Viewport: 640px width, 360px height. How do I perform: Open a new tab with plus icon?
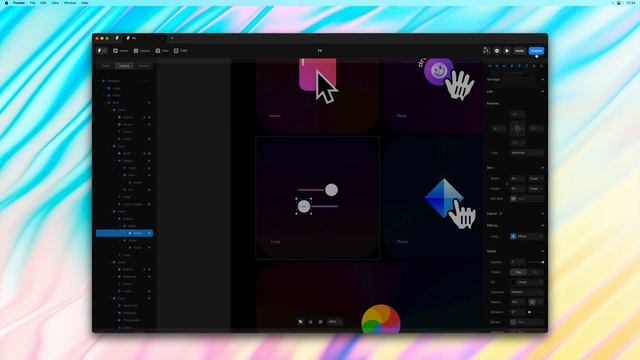(x=172, y=38)
